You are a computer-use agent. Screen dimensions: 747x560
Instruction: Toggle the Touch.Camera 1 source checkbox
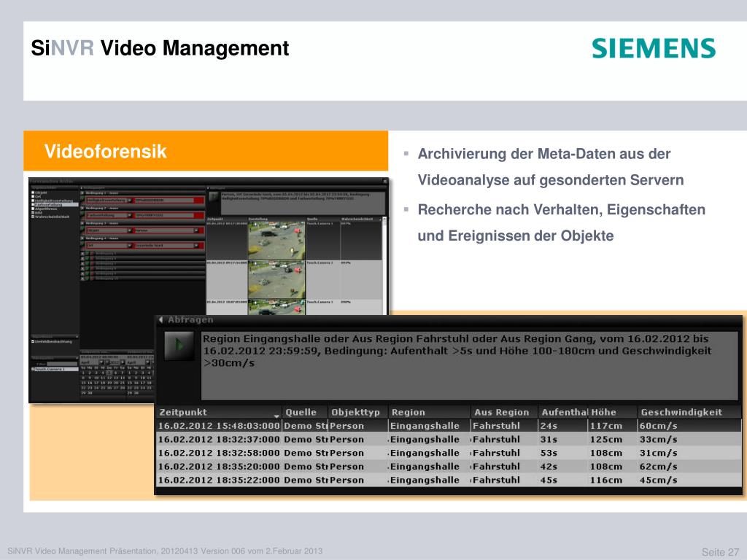pos(32,369)
